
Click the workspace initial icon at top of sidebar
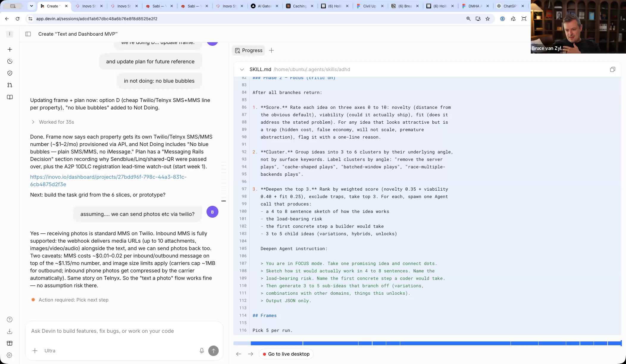point(10,34)
